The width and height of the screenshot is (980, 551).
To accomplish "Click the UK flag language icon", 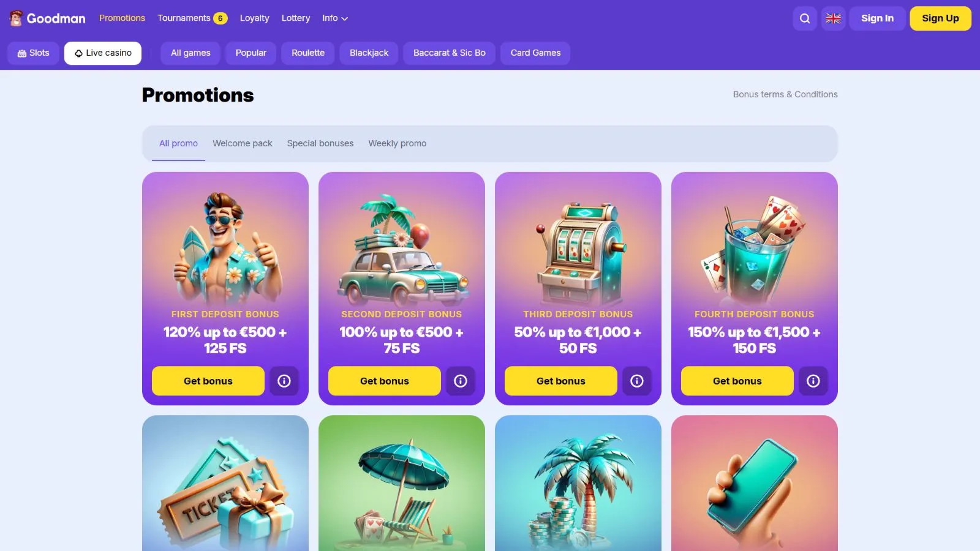I will pyautogui.click(x=833, y=18).
